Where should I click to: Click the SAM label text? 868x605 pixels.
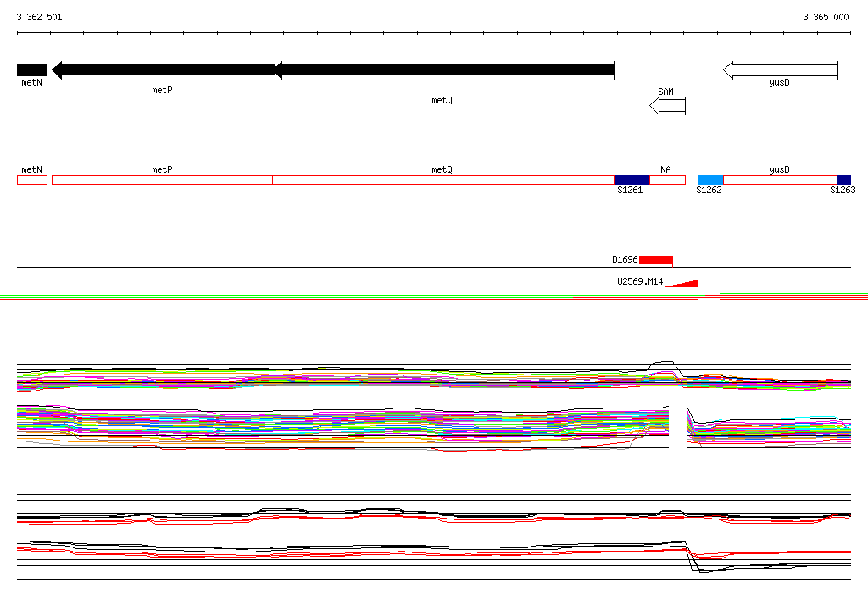666,92
